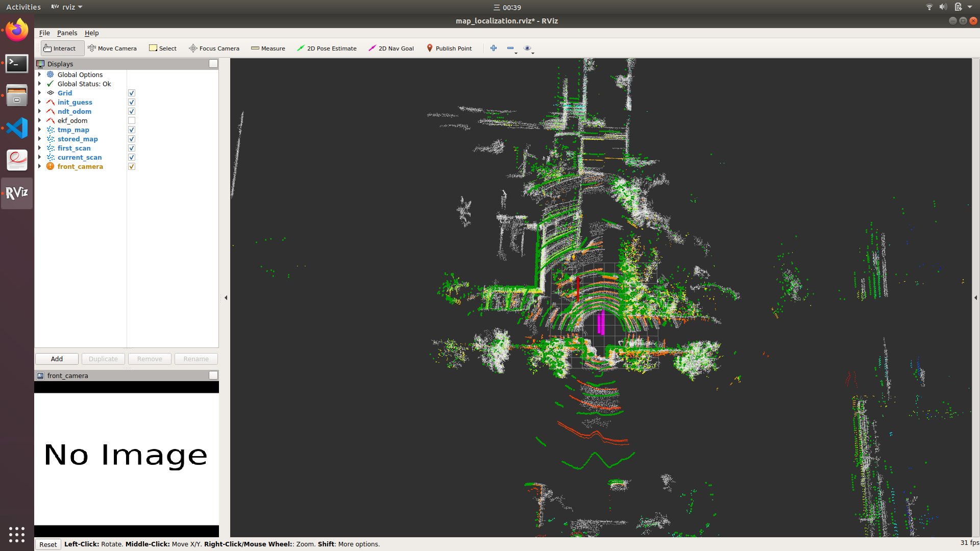
Task: Collapse the Displays side panel with the arrow
Action: pyautogui.click(x=226, y=298)
